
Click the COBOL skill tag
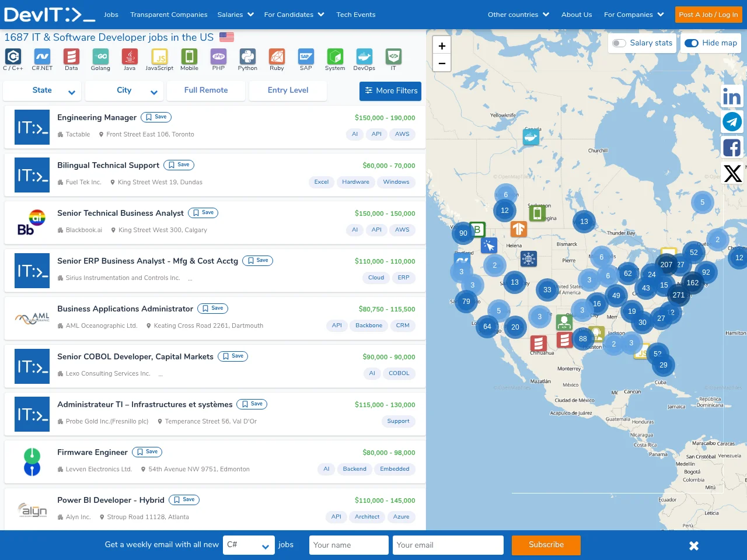pos(399,373)
